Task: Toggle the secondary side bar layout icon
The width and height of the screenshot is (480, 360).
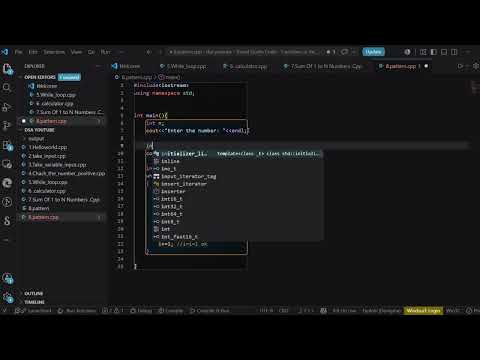Action: click(454, 52)
